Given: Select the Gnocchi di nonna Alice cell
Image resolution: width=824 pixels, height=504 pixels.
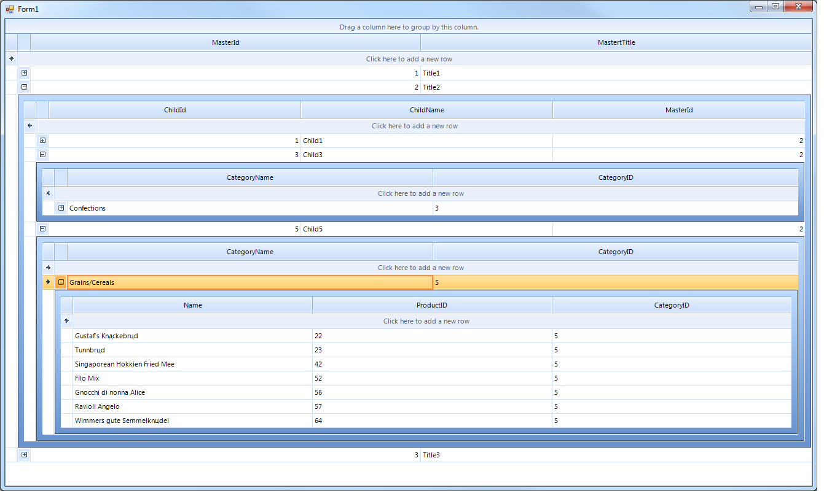Looking at the screenshot, I should tap(193, 392).
